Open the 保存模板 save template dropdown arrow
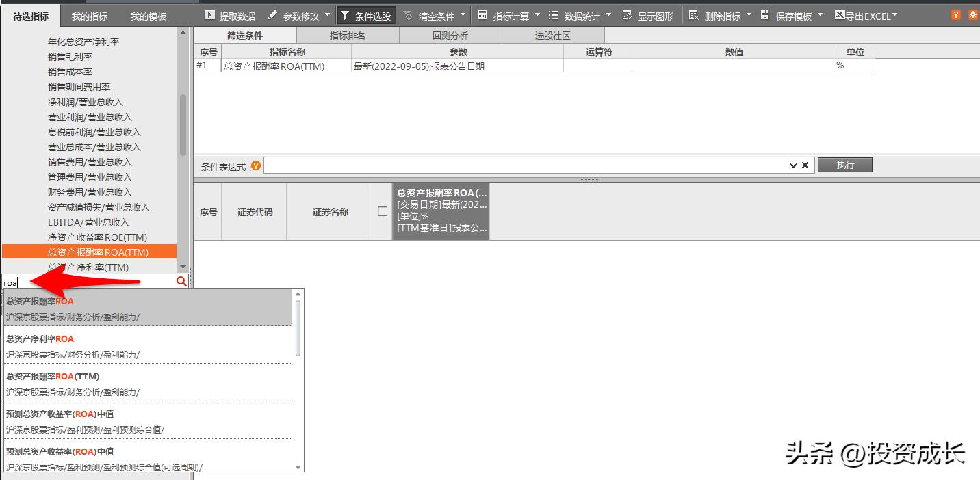 tap(819, 14)
